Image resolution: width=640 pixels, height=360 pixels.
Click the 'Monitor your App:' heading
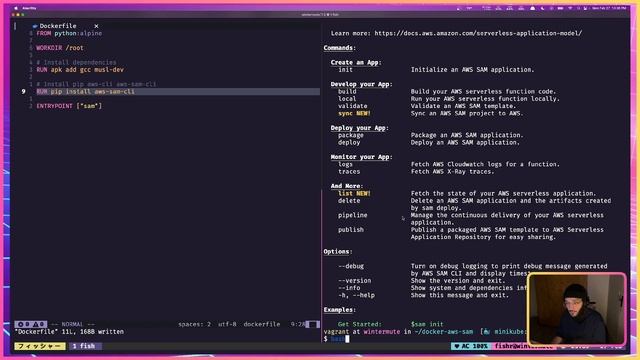coord(361,157)
